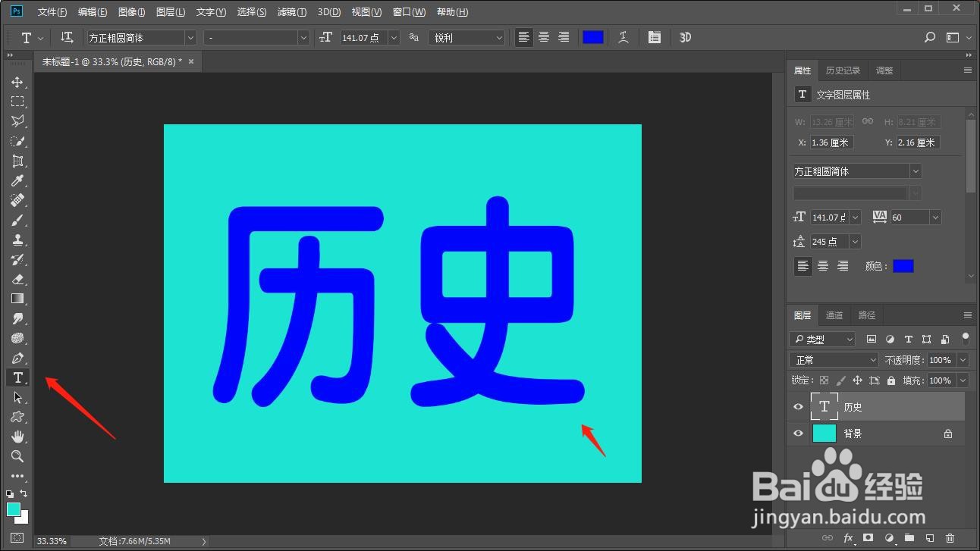Click the blue text color swatch in options bar
Screen dimensions: 980x551
point(593,37)
